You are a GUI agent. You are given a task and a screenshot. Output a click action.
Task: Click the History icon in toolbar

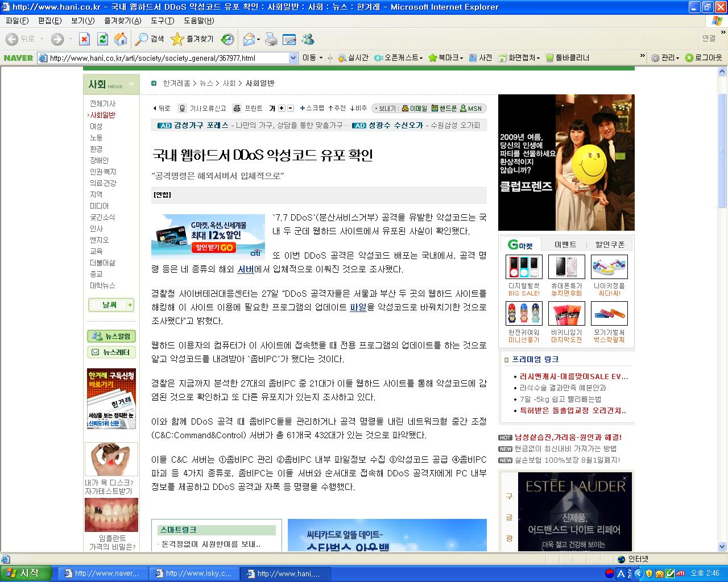tap(227, 39)
